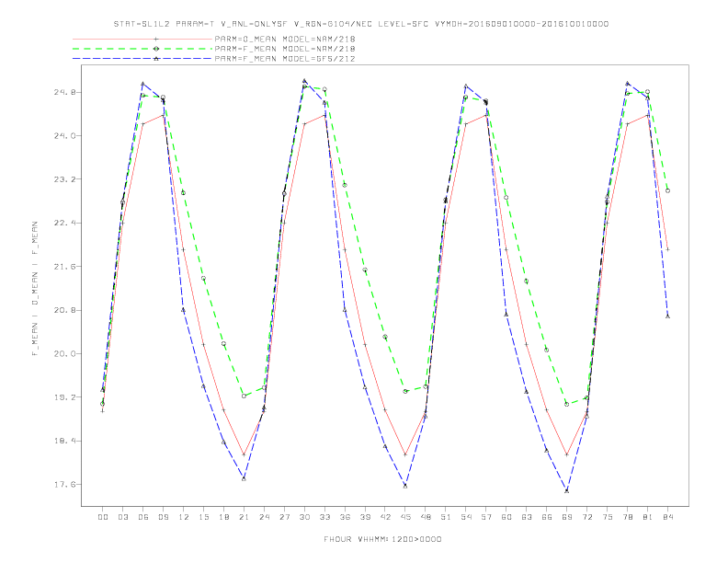The width and height of the screenshot is (728, 563).
Task: Click x-axis forecast hour label 27
Action: click(x=285, y=517)
